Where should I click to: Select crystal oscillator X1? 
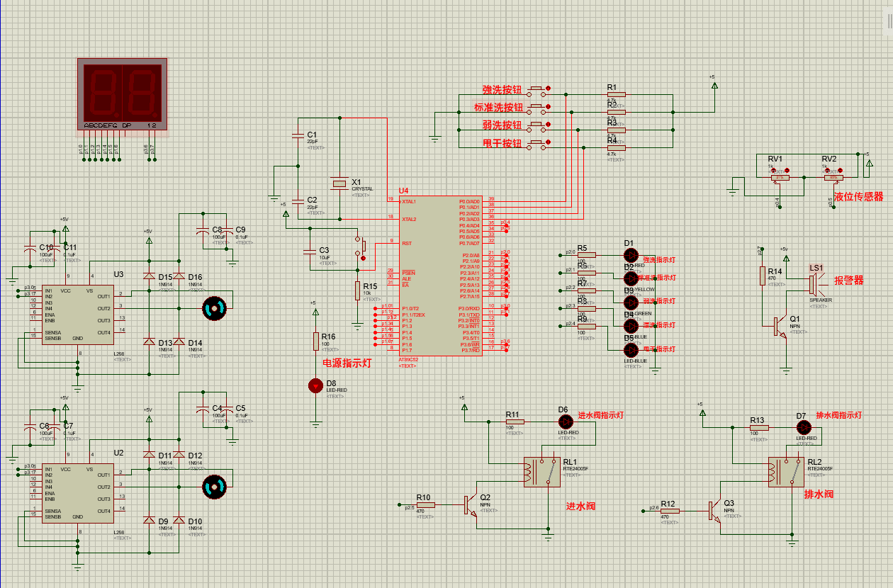340,184
